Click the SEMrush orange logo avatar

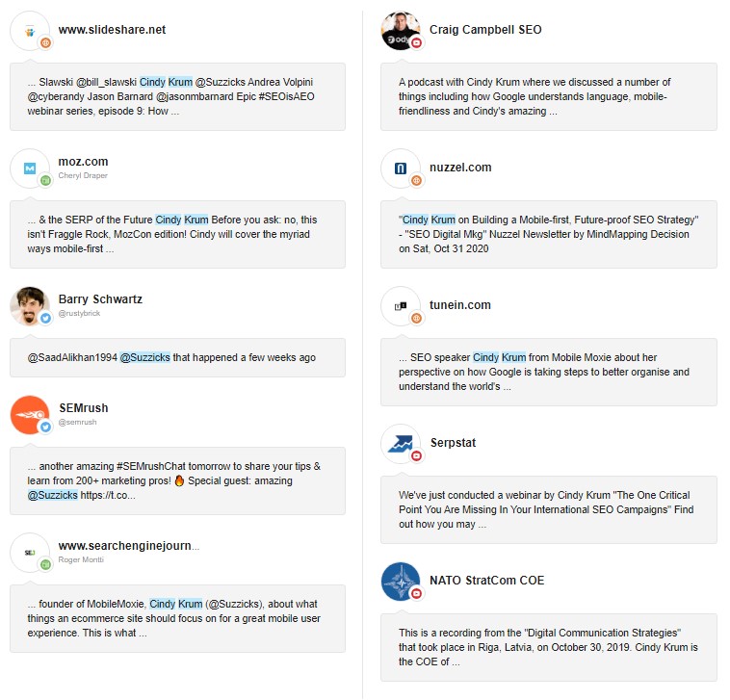(30, 415)
